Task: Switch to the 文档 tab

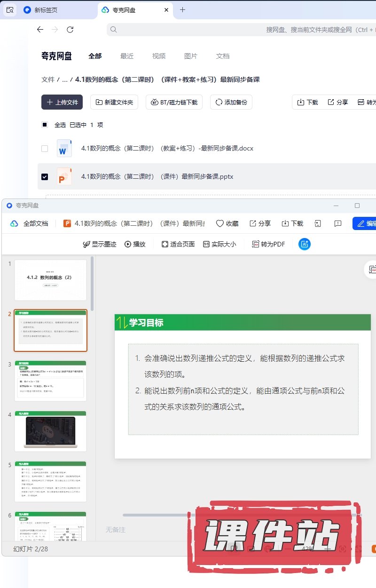Action: [x=223, y=56]
